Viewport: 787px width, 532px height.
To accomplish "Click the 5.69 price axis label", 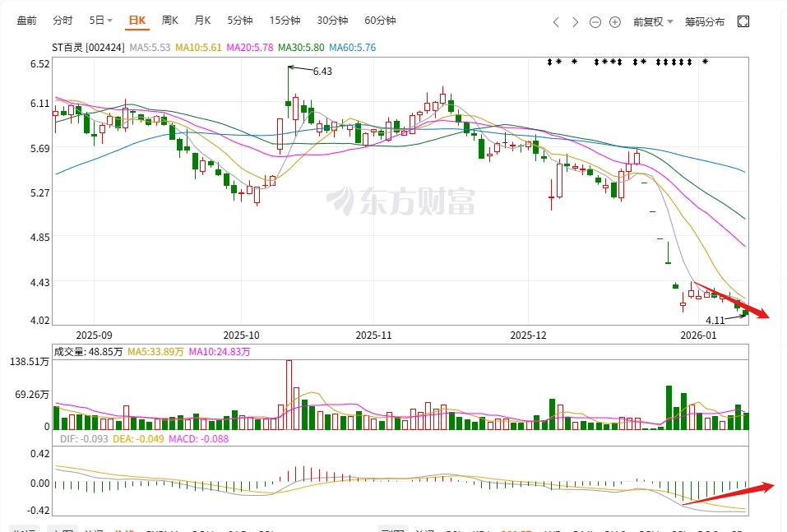I will [40, 149].
